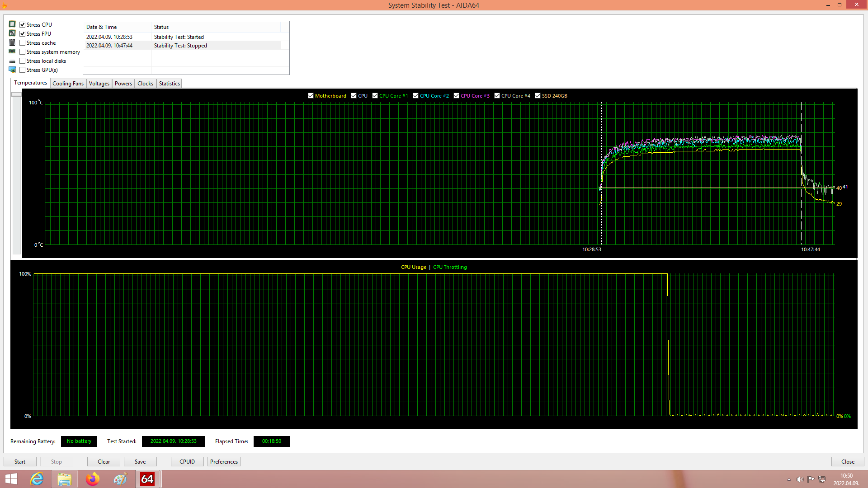
Task: Toggle the CPU Core #3 graph checkbox
Action: (x=457, y=96)
